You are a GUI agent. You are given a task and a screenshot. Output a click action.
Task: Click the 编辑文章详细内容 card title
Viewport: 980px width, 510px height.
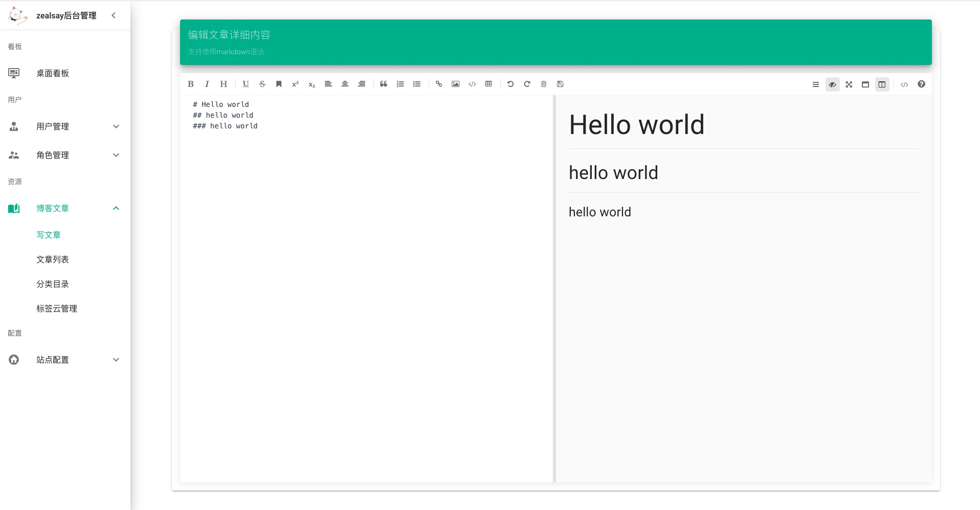click(x=229, y=35)
